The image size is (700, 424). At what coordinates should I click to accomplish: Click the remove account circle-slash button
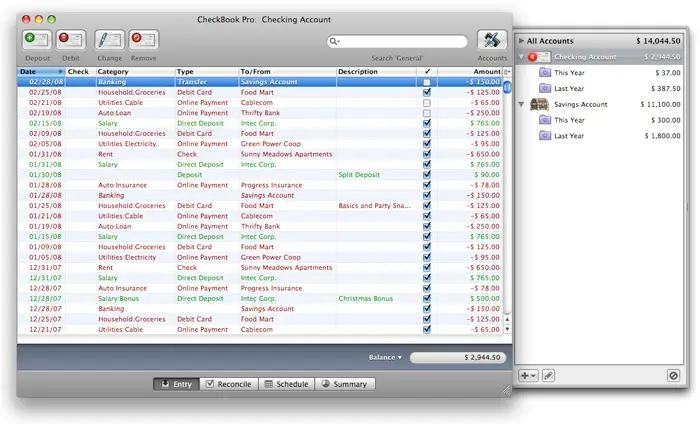673,376
